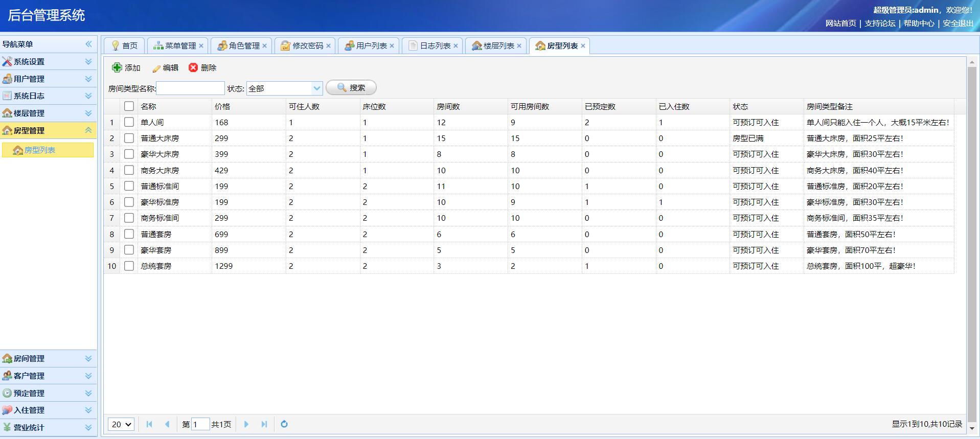Jump to last page arrow icon
Image resolution: width=980 pixels, height=439 pixels.
point(264,424)
